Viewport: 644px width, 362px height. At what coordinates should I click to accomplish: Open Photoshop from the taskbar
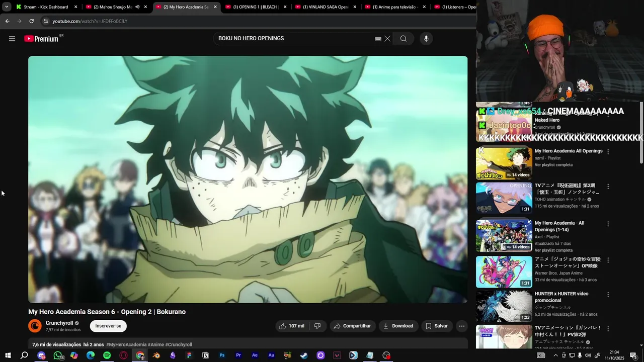point(222,355)
